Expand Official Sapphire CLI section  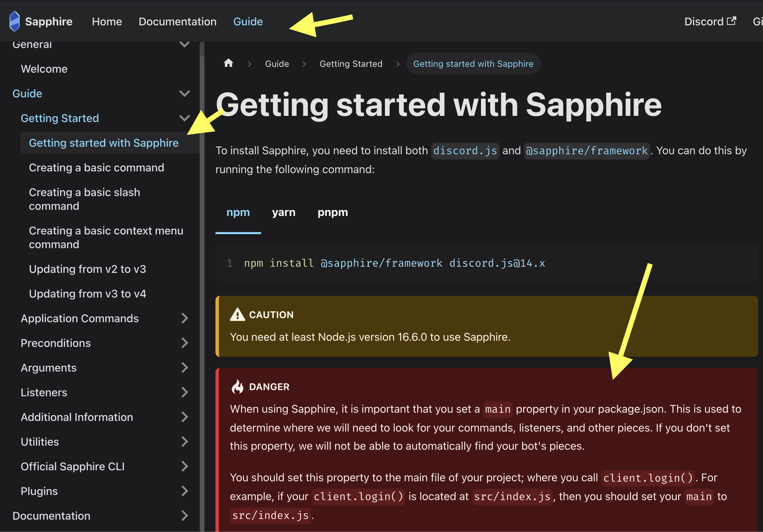(x=185, y=467)
